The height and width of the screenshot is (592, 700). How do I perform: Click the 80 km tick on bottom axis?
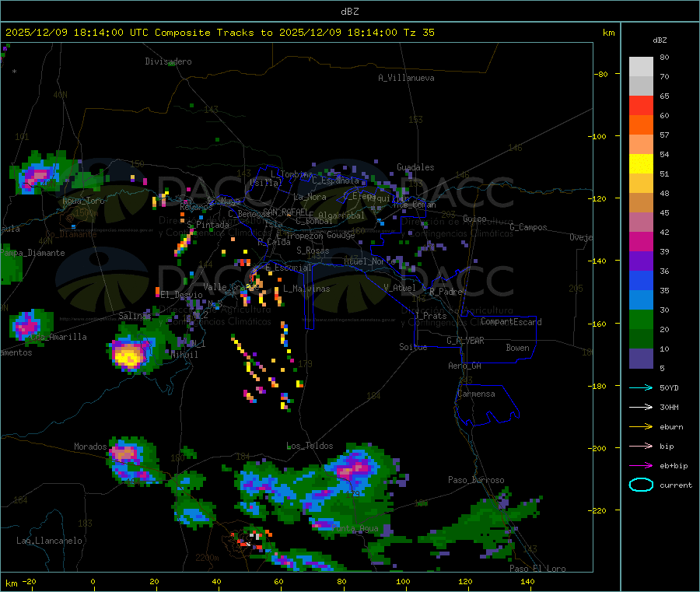coord(341,581)
